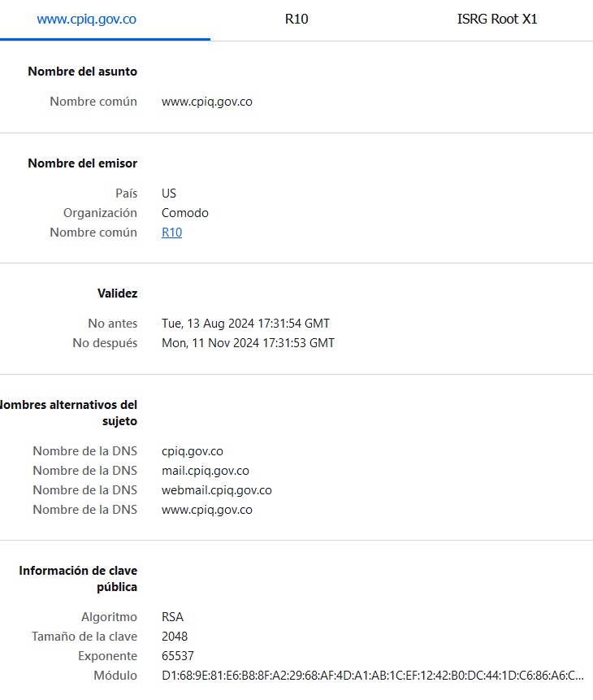The height and width of the screenshot is (700, 593).
Task: Click the No después date Mon, 11 Nov 2024
Action: [x=248, y=343]
